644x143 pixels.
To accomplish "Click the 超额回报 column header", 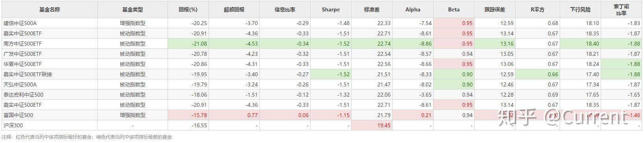I will point(234,9).
